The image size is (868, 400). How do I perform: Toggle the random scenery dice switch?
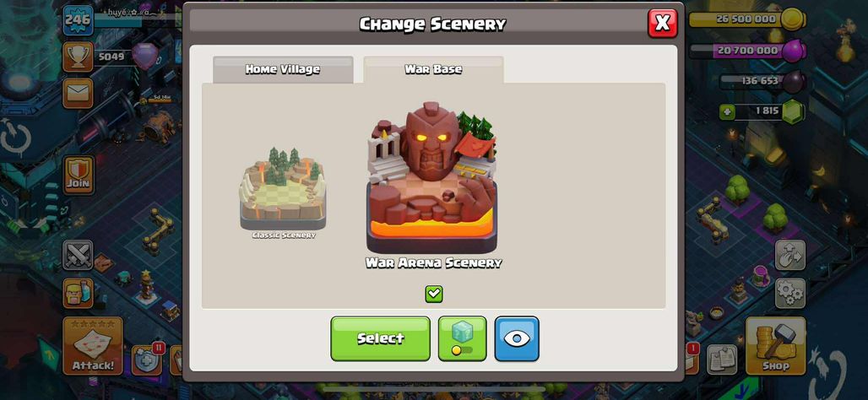point(462,338)
